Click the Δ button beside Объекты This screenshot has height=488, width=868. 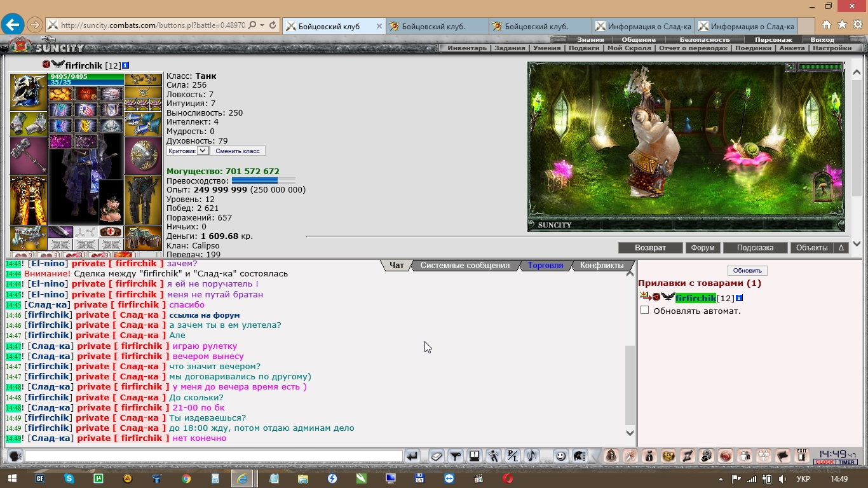pyautogui.click(x=841, y=248)
